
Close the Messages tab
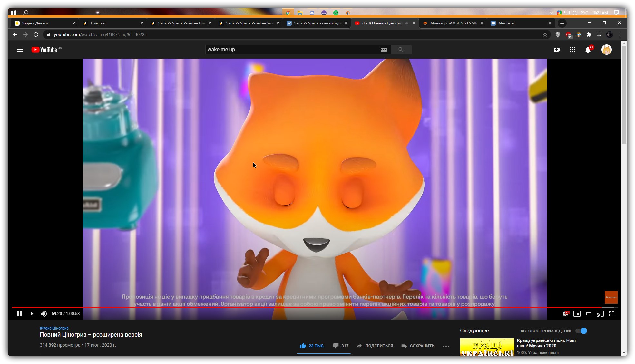pyautogui.click(x=550, y=23)
